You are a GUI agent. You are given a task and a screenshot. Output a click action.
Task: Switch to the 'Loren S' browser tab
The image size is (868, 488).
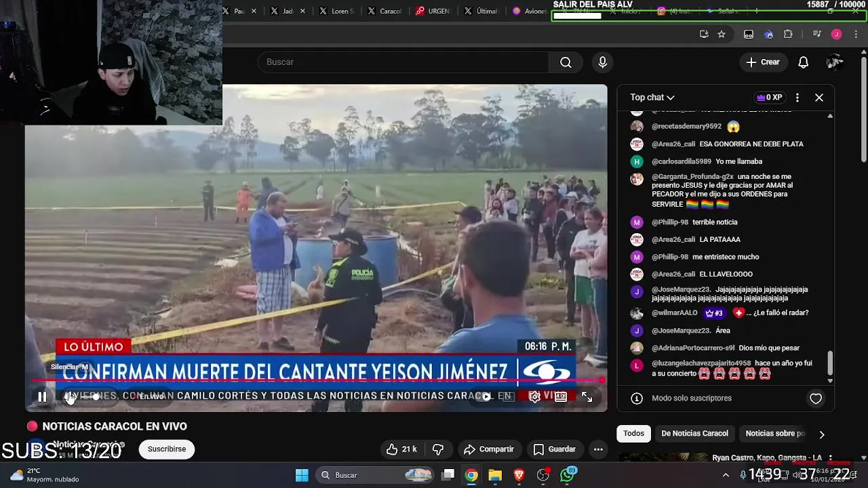[x=336, y=11]
